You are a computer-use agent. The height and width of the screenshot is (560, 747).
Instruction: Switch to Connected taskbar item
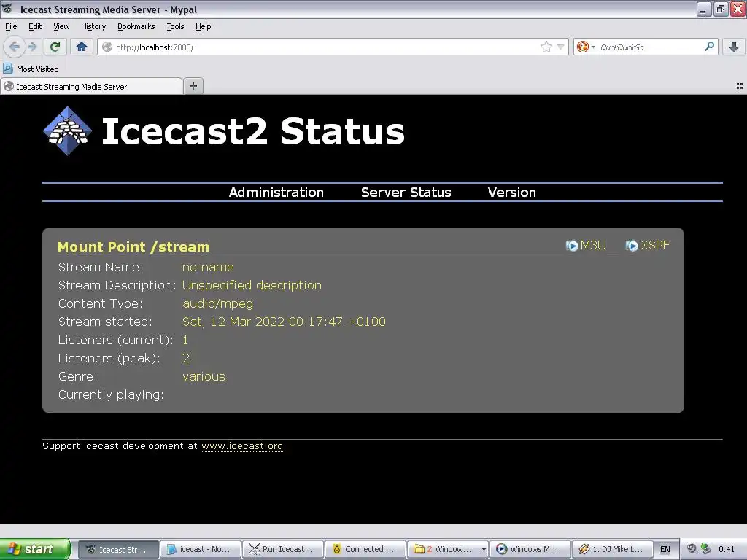click(x=365, y=550)
